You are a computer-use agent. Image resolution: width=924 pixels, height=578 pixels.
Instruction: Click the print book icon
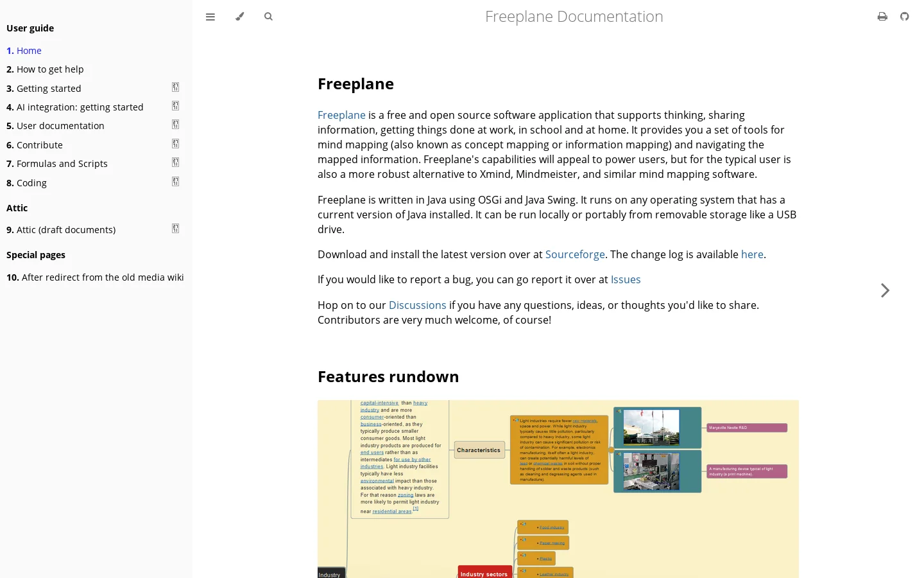click(x=882, y=17)
